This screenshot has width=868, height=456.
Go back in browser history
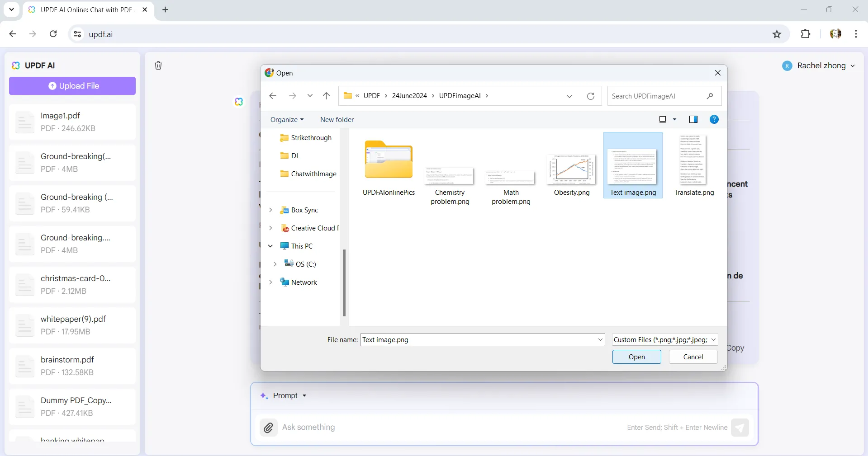13,34
